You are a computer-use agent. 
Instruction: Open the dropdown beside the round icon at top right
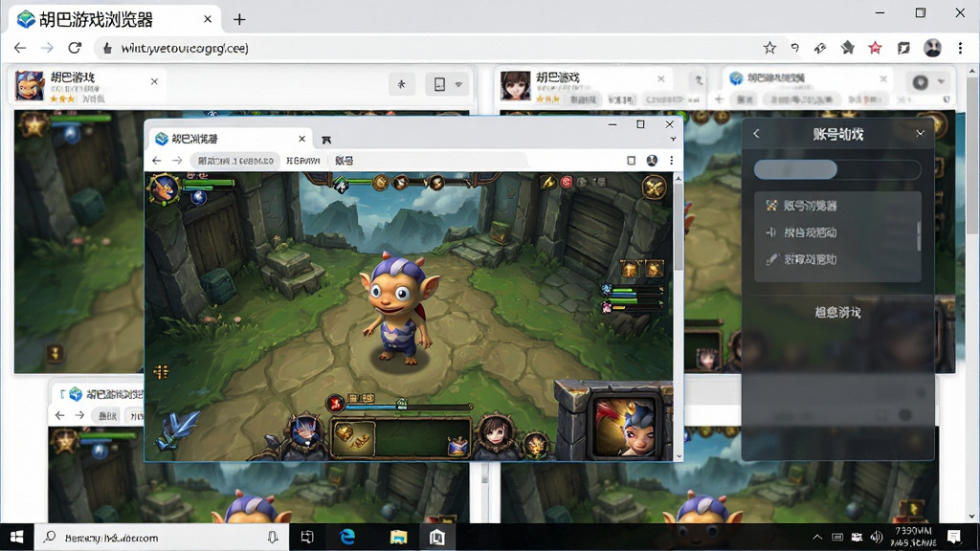[941, 82]
